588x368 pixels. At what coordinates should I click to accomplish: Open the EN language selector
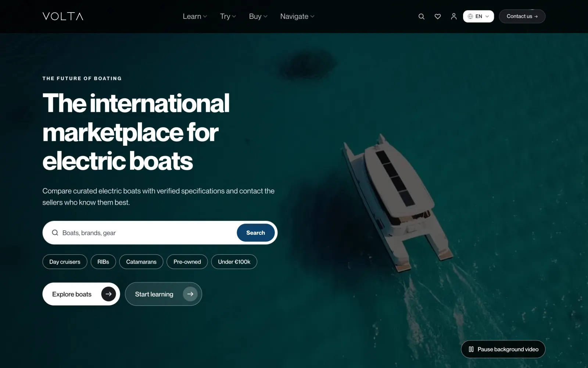pos(478,17)
